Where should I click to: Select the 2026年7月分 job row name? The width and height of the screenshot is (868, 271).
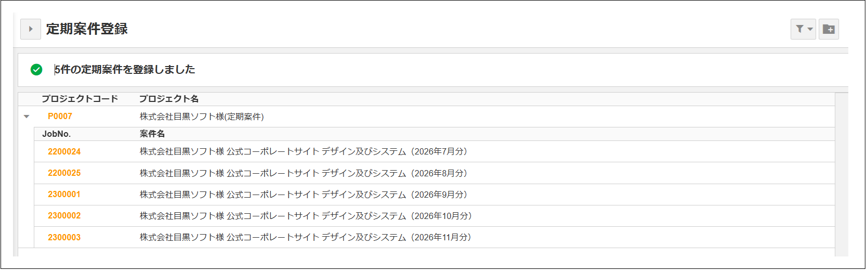pyautogui.click(x=303, y=152)
